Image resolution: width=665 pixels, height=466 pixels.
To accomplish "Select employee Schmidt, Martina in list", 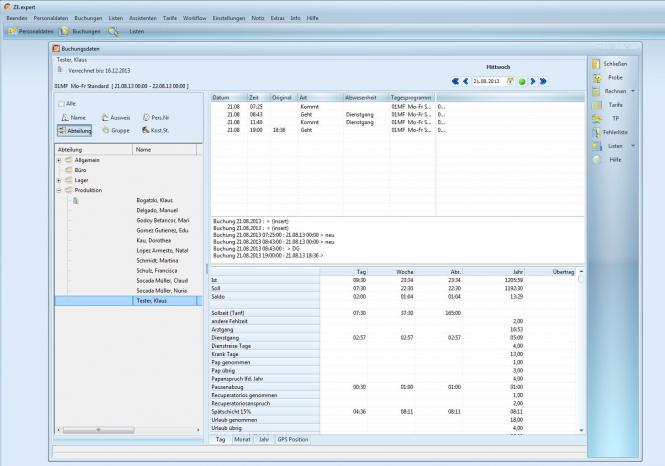I will coord(156,260).
